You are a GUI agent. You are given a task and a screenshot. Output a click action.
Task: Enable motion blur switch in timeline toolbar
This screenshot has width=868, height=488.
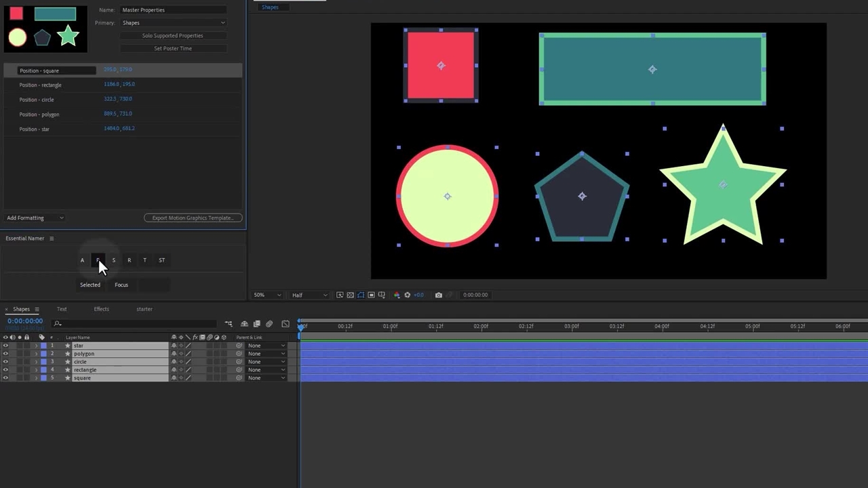point(269,324)
